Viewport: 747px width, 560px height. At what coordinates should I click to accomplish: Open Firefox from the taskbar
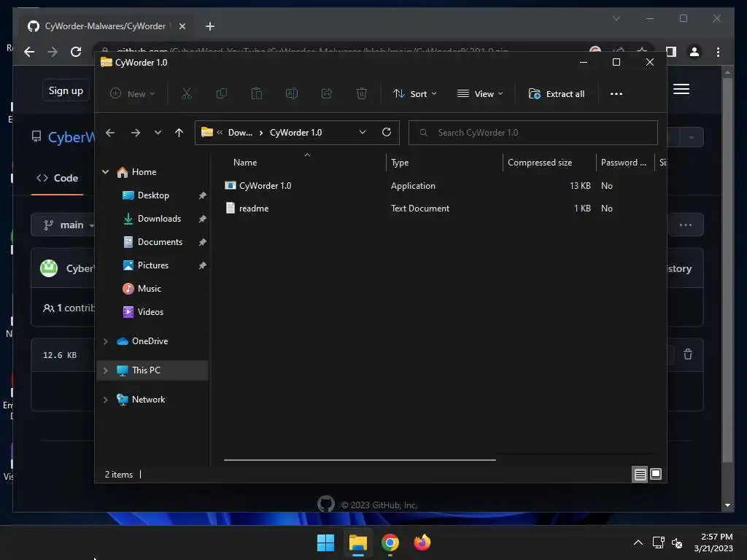coord(422,542)
